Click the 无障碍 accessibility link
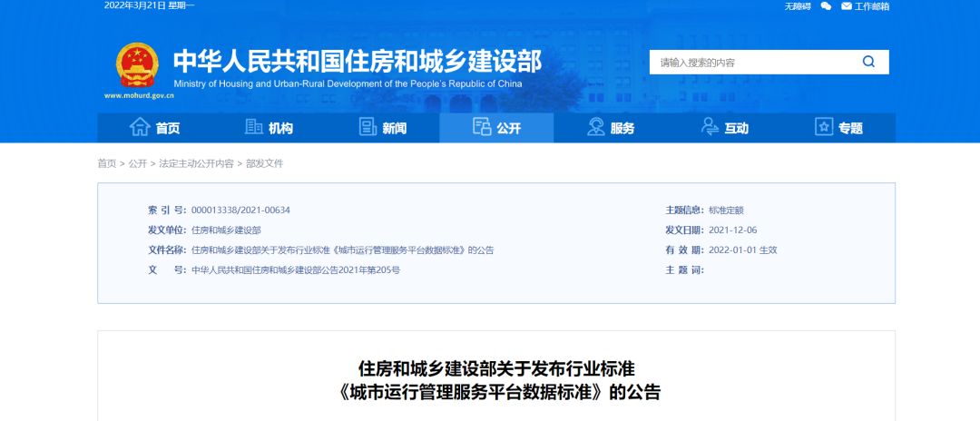 point(798,6)
